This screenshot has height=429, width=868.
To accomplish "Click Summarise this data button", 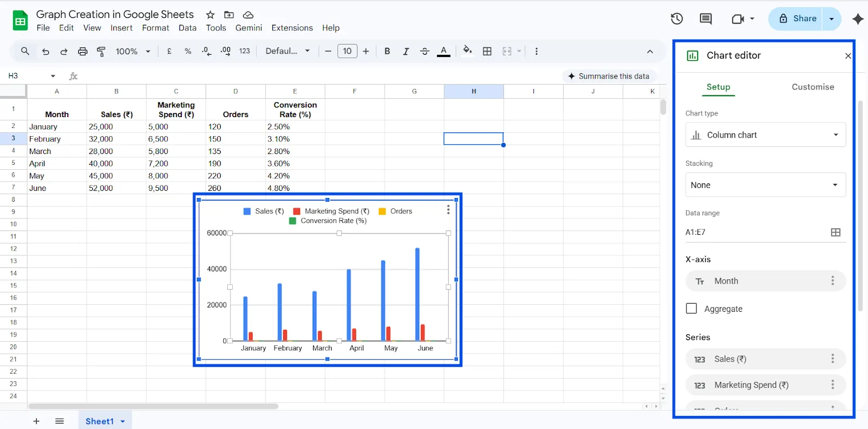I will (609, 76).
